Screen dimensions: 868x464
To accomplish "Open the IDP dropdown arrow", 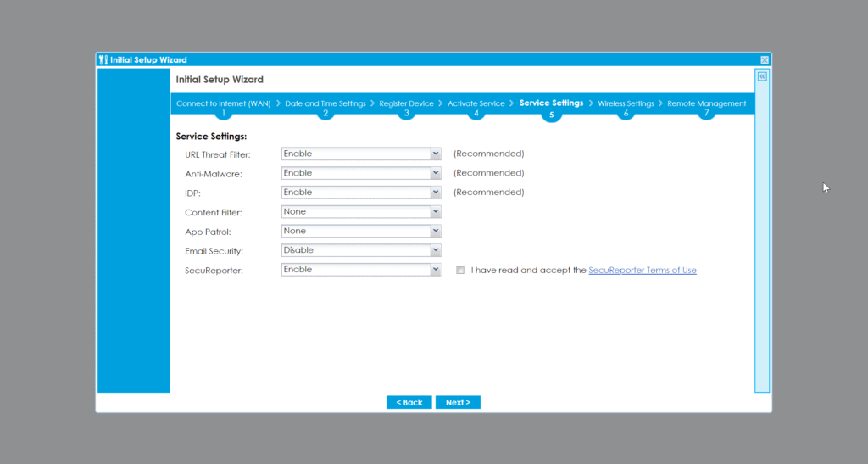I will [436, 193].
